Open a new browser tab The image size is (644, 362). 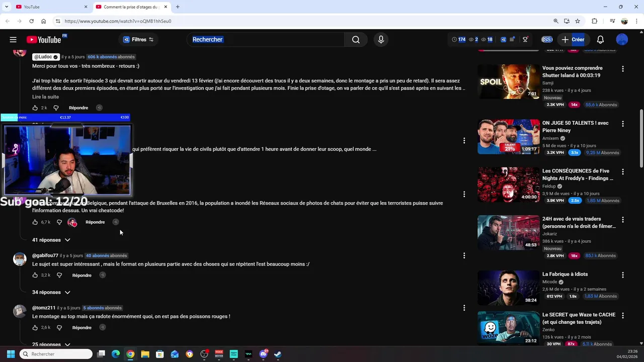coord(178,7)
